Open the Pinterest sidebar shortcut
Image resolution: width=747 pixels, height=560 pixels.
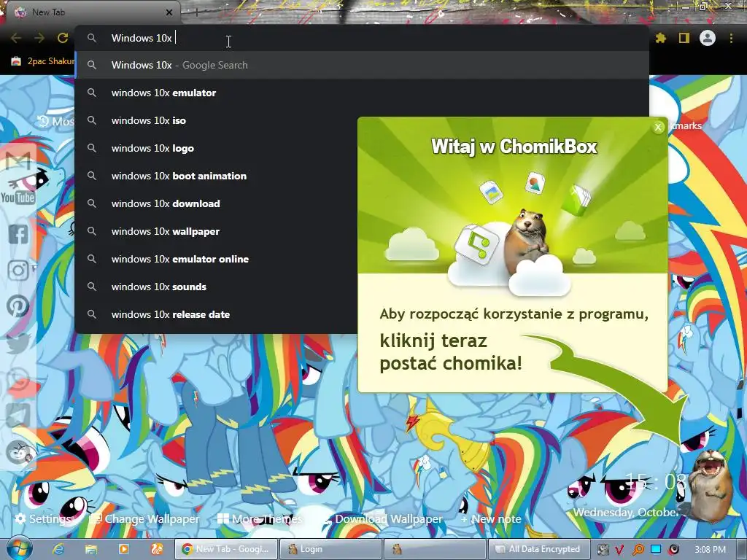pos(18,306)
